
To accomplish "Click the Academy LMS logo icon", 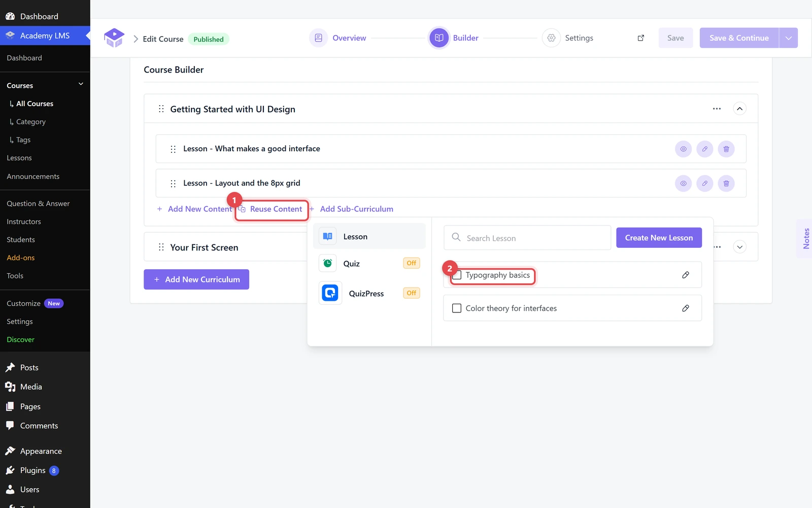I will pos(114,38).
